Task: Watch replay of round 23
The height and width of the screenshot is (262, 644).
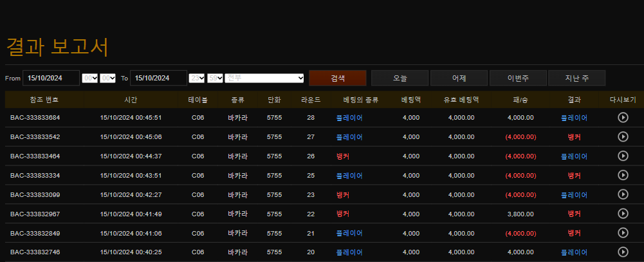Action: (622, 194)
